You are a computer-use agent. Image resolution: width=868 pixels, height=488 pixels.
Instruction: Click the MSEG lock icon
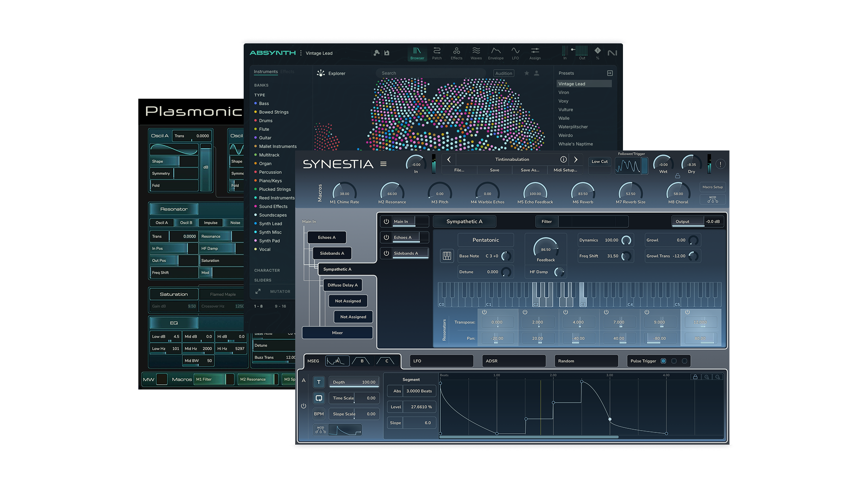click(x=695, y=377)
